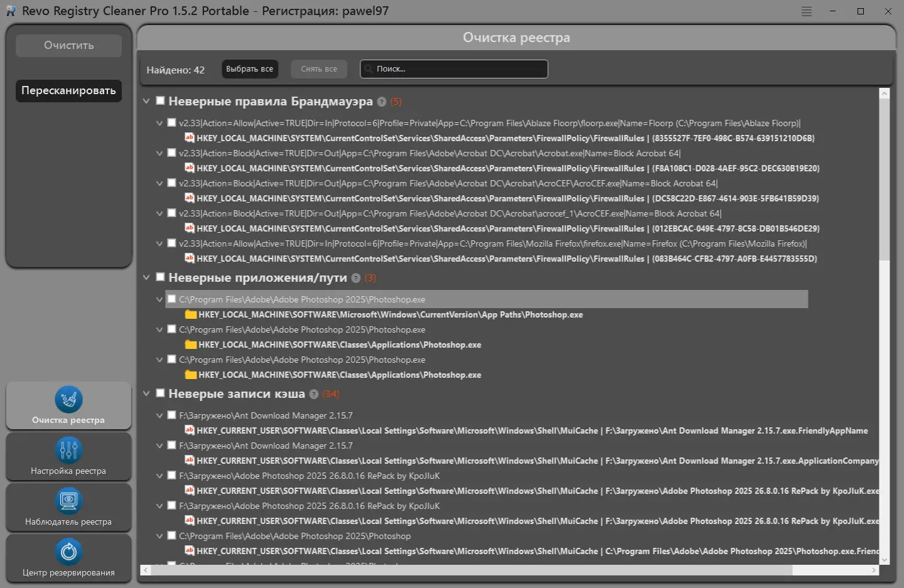Screen dimensions: 904x588
Task: Check the Неверные правила Брандмауэра category checkbox
Action: 160,100
